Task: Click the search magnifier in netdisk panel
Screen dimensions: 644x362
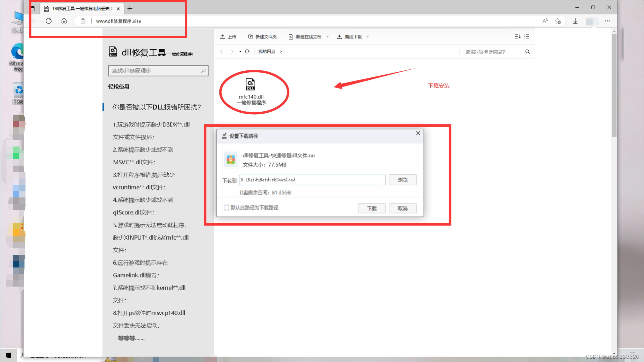Action: (528, 52)
